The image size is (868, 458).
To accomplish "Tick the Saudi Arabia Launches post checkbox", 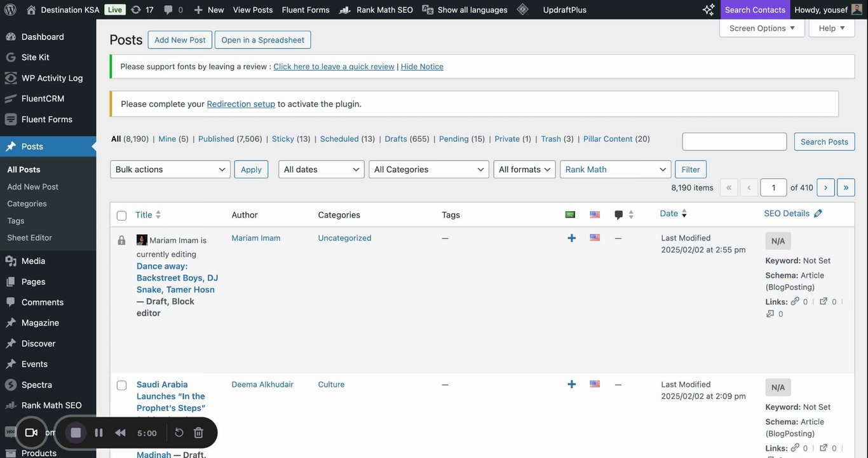I will pyautogui.click(x=122, y=385).
